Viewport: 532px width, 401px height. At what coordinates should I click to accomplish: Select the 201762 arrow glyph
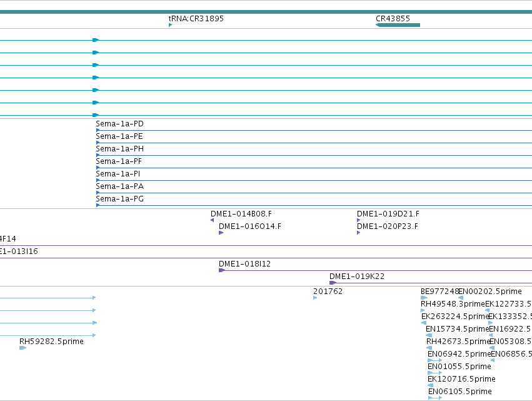(315, 298)
